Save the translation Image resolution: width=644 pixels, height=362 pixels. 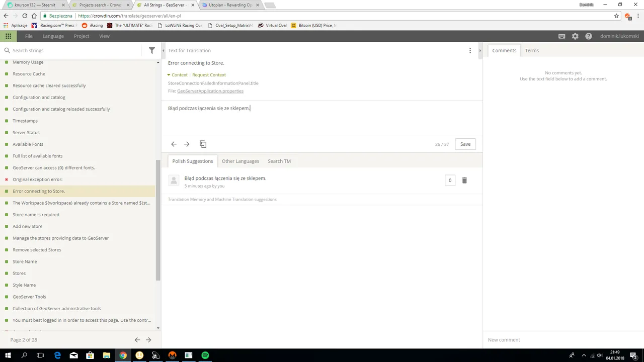(x=465, y=144)
